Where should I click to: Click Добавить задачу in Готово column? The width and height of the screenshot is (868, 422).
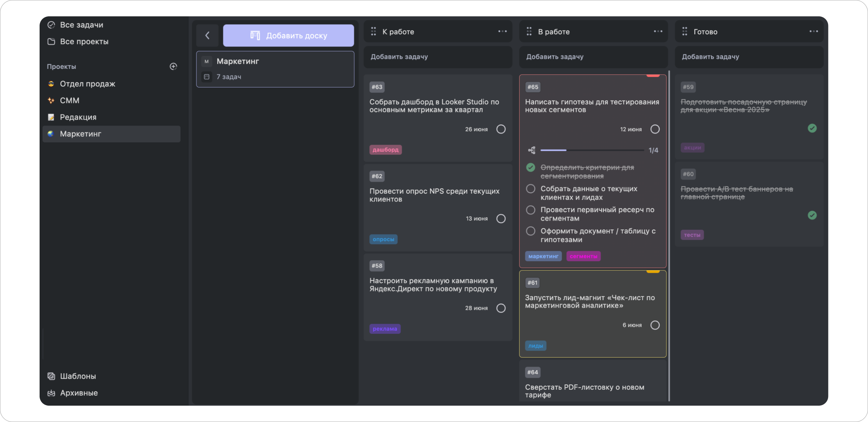click(710, 57)
